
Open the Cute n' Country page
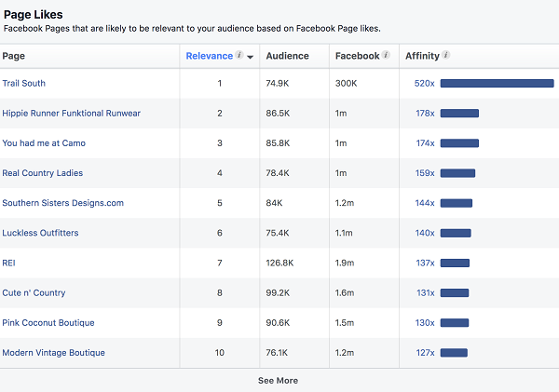coord(34,293)
